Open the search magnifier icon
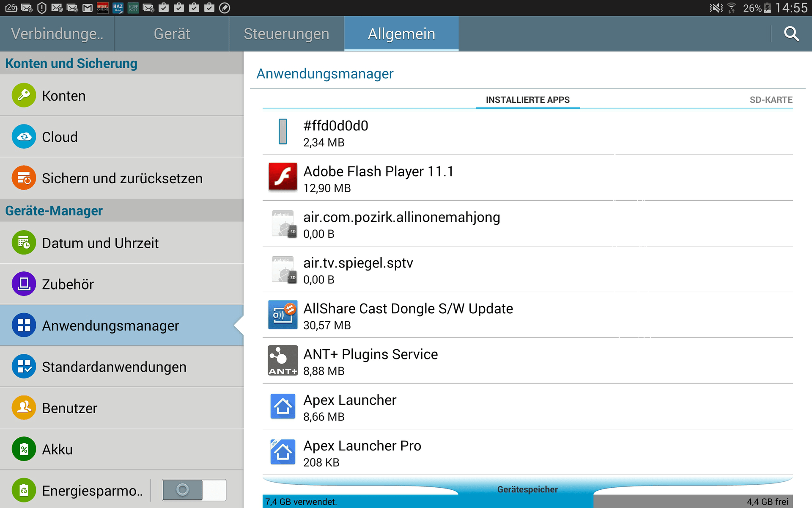 point(791,34)
